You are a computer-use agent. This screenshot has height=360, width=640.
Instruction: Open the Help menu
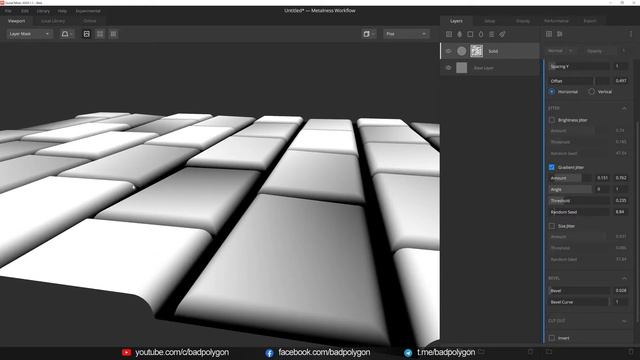62,11
